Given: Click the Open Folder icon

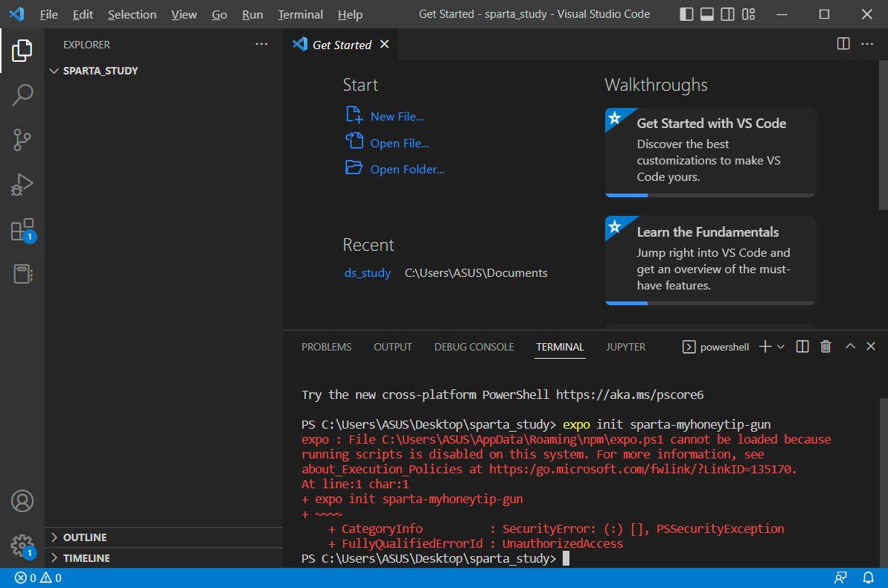Looking at the screenshot, I should [x=354, y=167].
